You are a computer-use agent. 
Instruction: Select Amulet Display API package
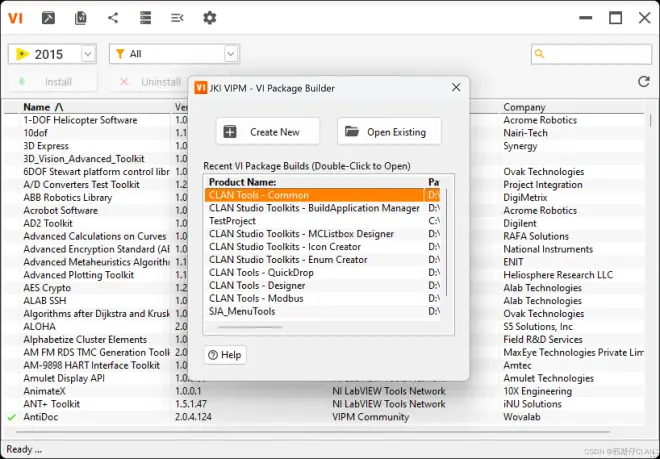click(64, 378)
